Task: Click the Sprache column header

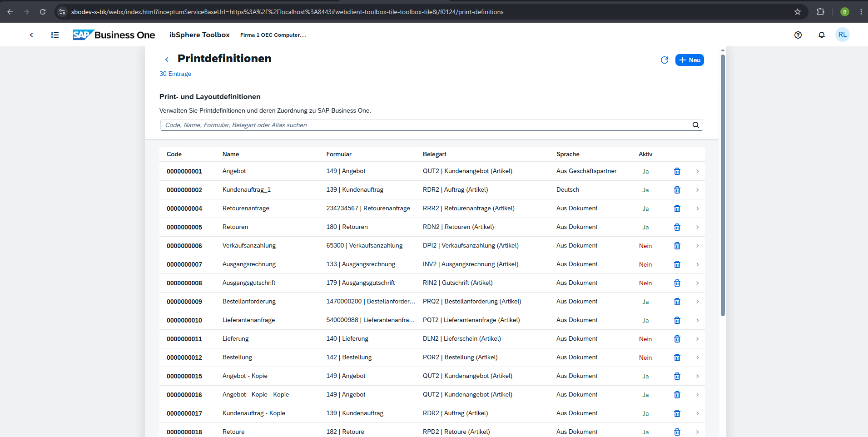Action: [x=568, y=154]
